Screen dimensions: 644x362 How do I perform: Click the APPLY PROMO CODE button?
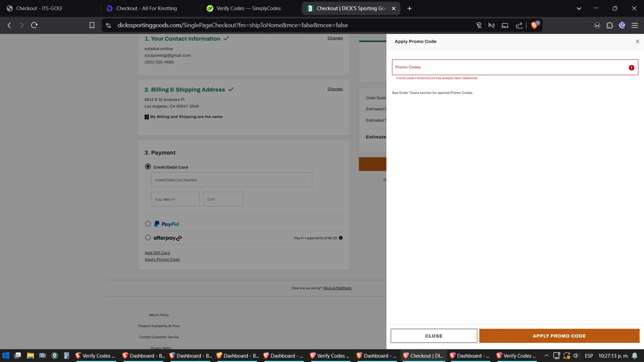[x=559, y=336]
